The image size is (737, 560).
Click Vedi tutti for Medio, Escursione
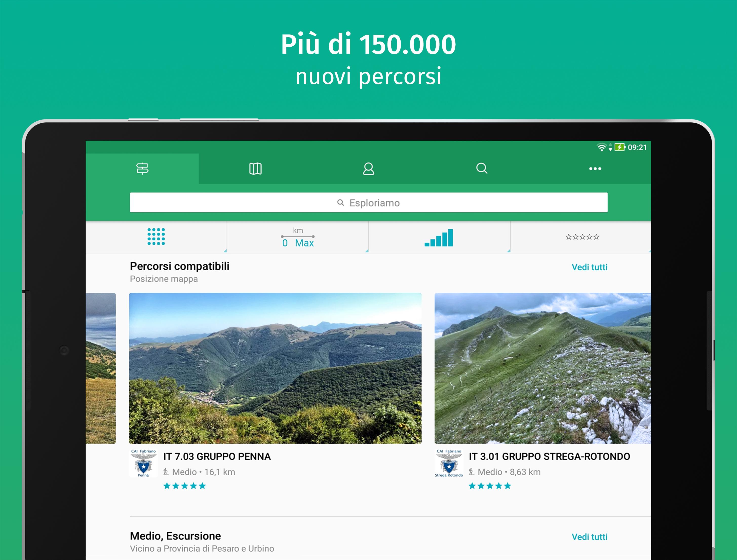click(x=589, y=537)
